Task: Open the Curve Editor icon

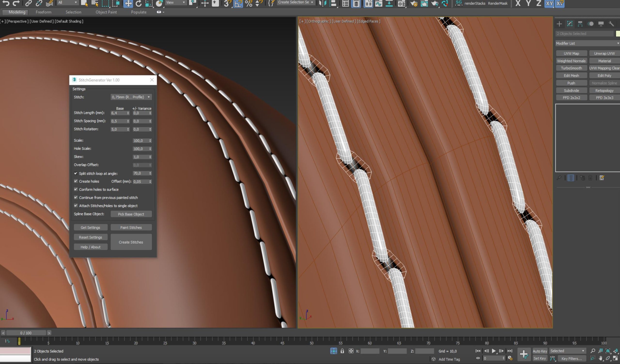Action: pos(379,3)
